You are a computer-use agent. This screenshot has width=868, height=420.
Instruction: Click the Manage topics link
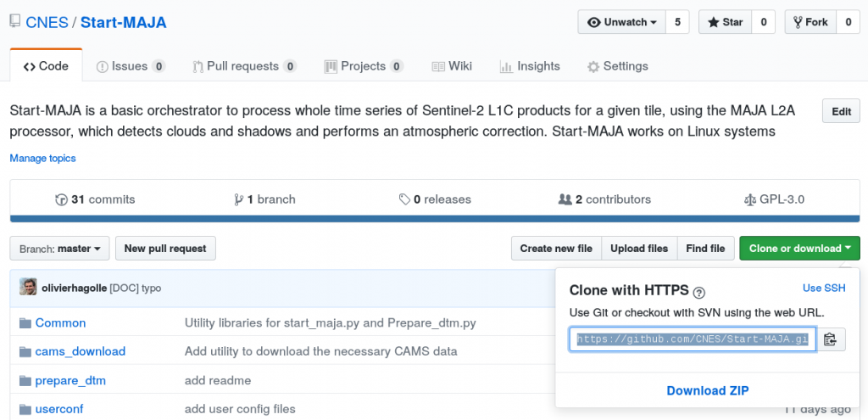tap(42, 159)
